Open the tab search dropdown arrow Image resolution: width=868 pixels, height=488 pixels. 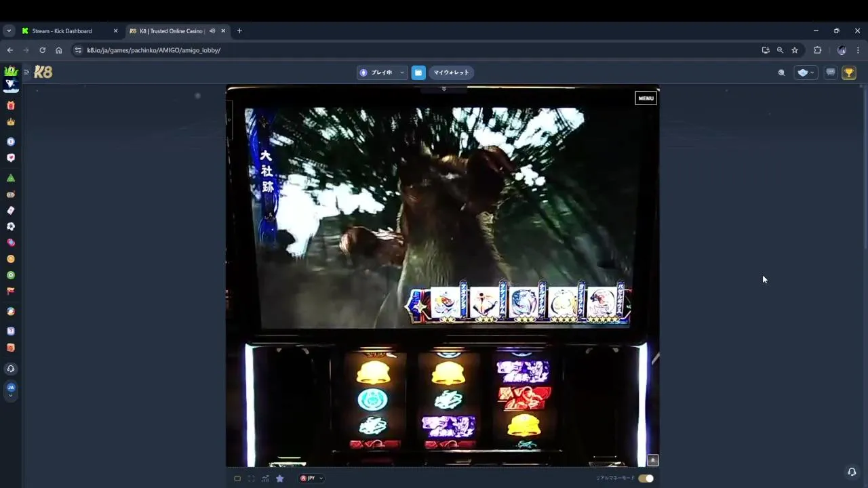[x=9, y=30]
